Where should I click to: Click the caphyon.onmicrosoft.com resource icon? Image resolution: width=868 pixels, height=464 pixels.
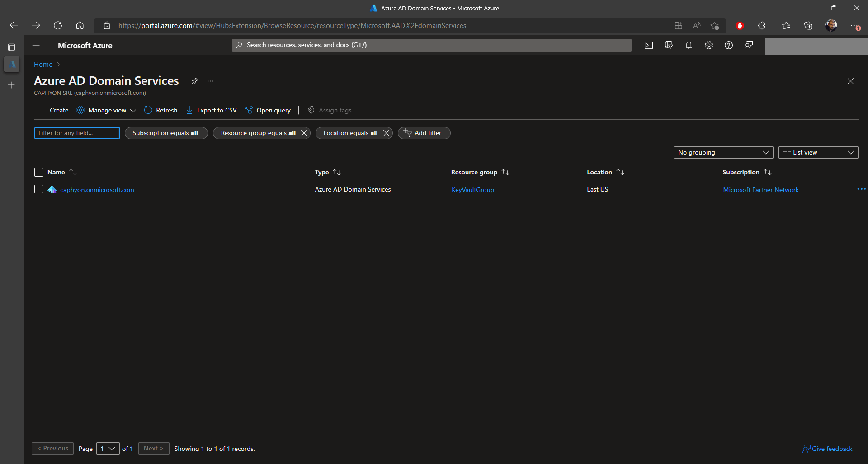52,189
